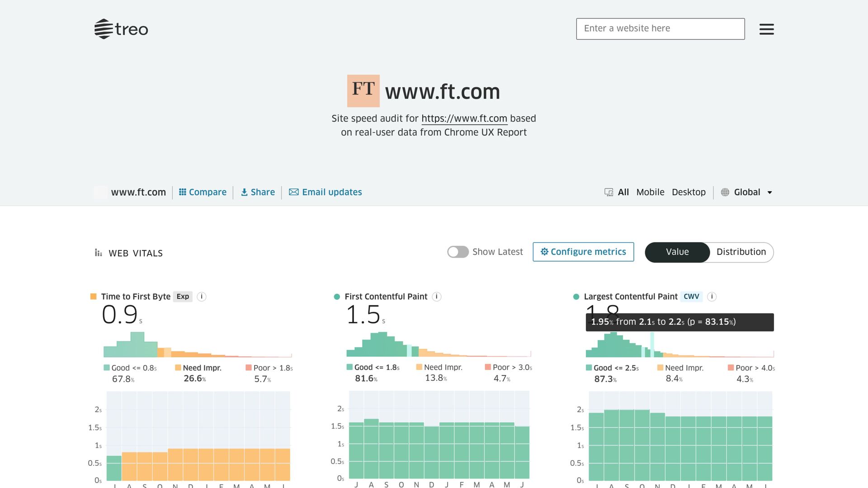Open info icon for Time to First Byte
This screenshot has width=868, height=488.
pos(202,296)
